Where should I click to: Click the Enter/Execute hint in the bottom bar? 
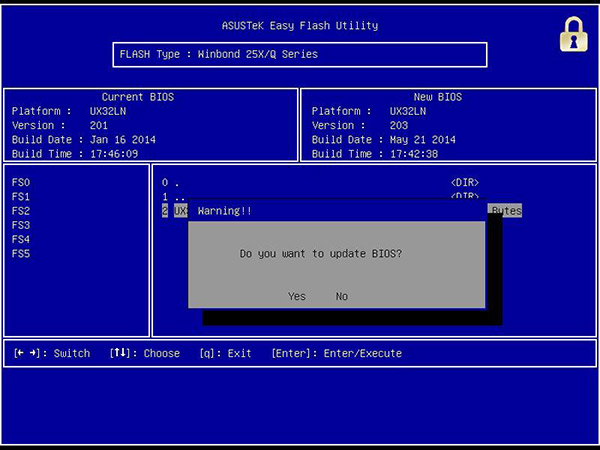click(336, 353)
